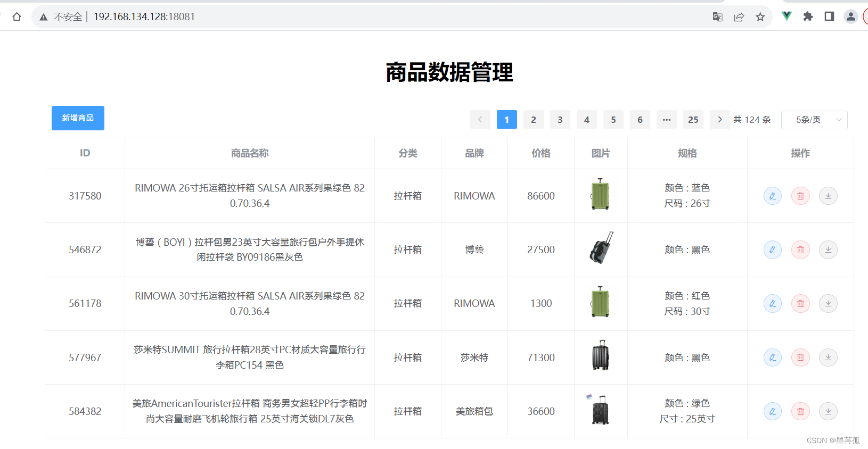
Task: Delete product row 577967
Action: pos(800,357)
